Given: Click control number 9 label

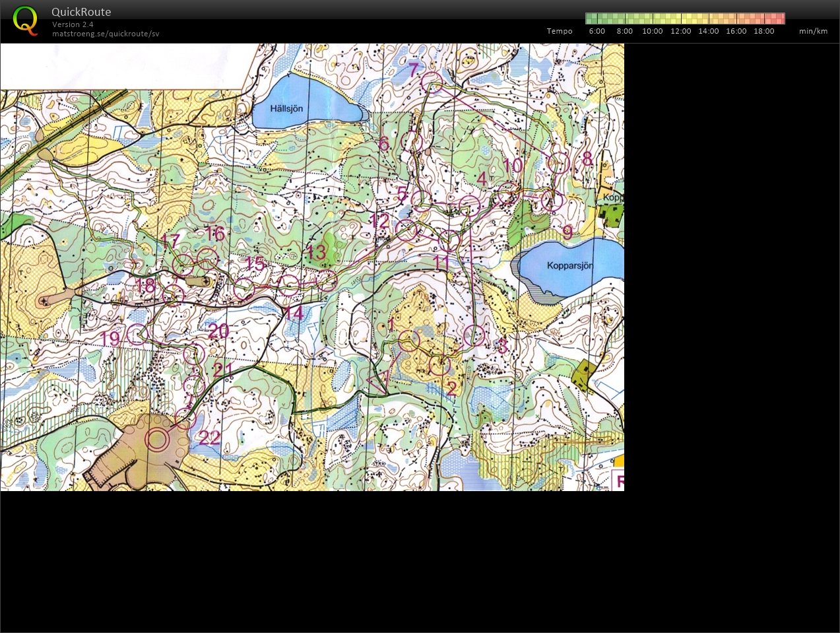Looking at the screenshot, I should coord(567,232).
